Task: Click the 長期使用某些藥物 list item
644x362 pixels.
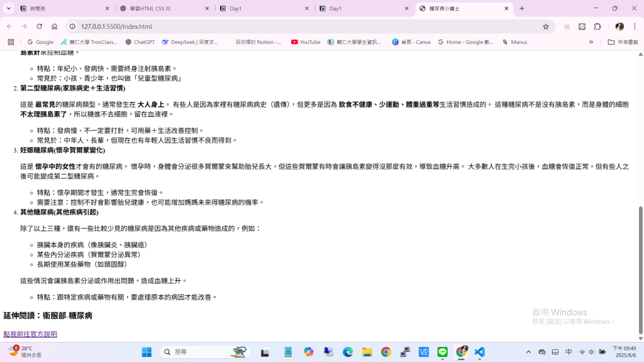Action: (82, 265)
